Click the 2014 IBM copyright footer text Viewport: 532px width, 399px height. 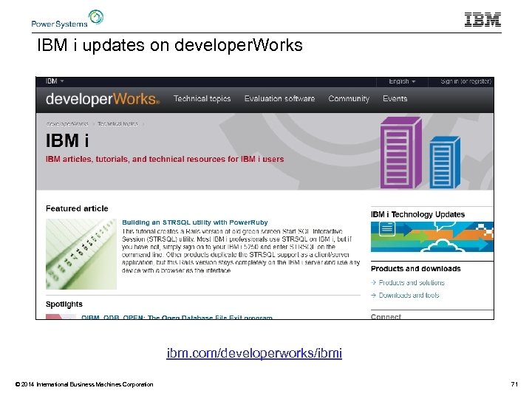point(84,384)
